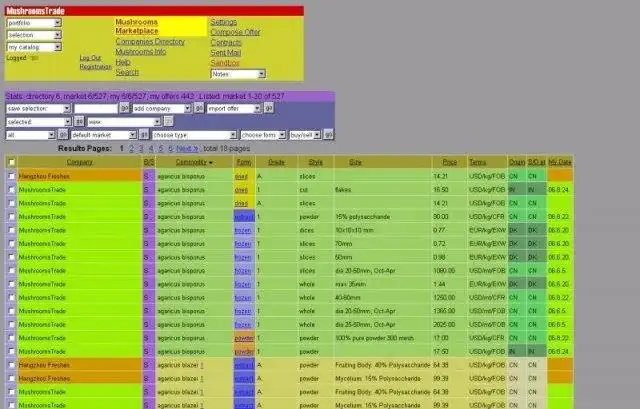Check the 100% pure powder 300 mesh row
Image resolution: width=640 pixels, height=409 pixels.
pyautogui.click(x=12, y=338)
